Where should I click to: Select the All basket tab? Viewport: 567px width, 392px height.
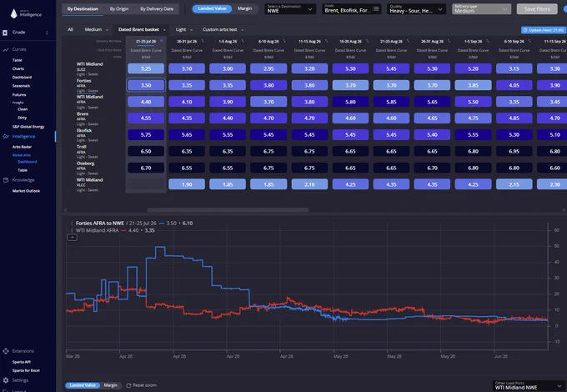pyautogui.click(x=70, y=30)
